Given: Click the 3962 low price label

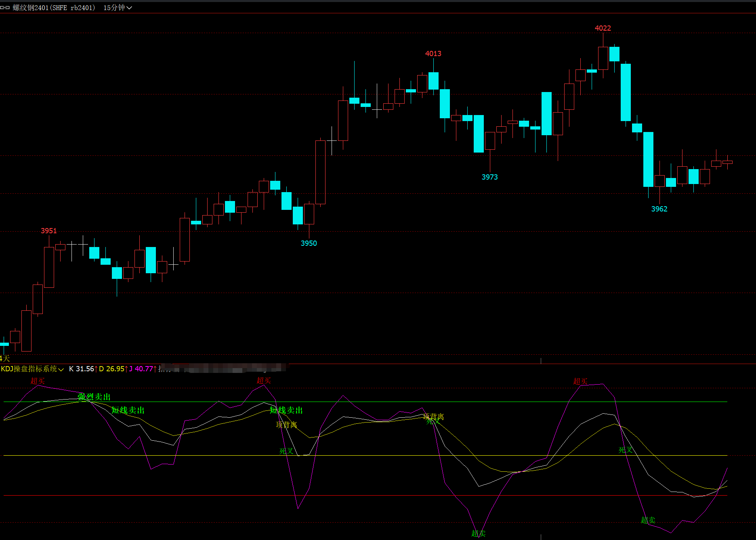Looking at the screenshot, I should (659, 209).
